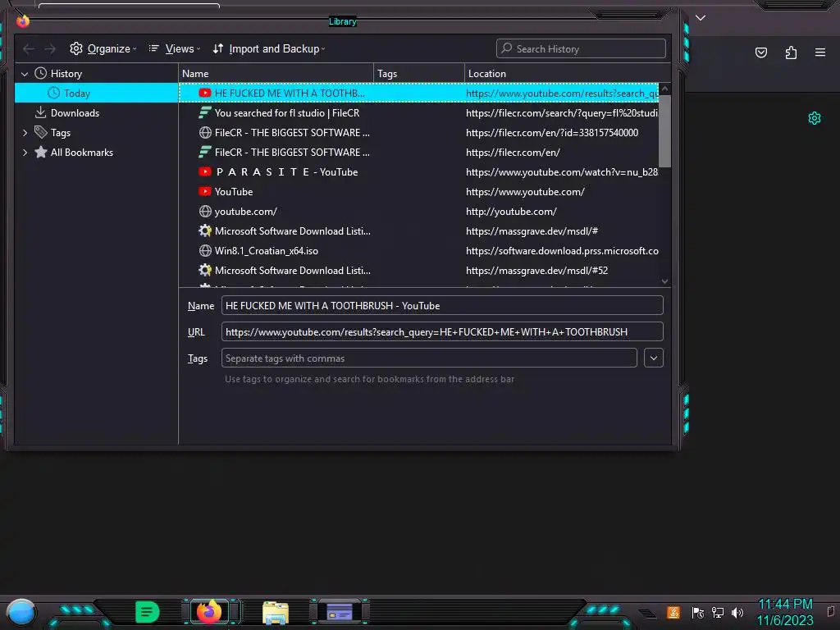
Task: Click the network tray icon
Action: coord(717,612)
